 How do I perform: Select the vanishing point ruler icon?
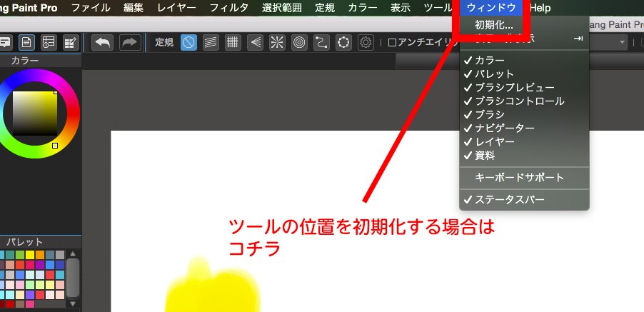click(255, 42)
